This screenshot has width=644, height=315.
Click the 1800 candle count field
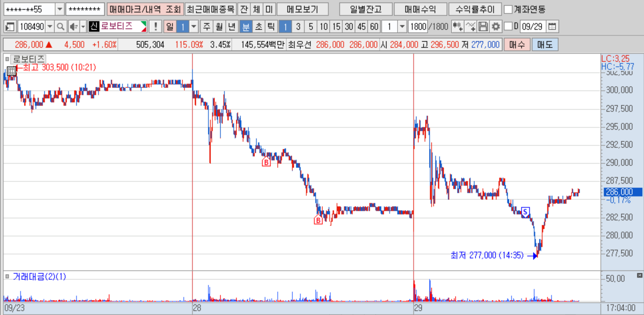[x=418, y=27]
